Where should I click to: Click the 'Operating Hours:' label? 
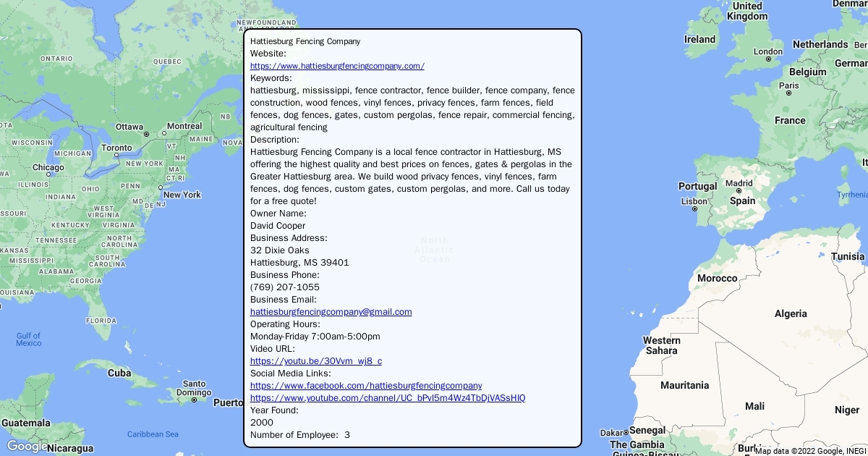pos(285,324)
